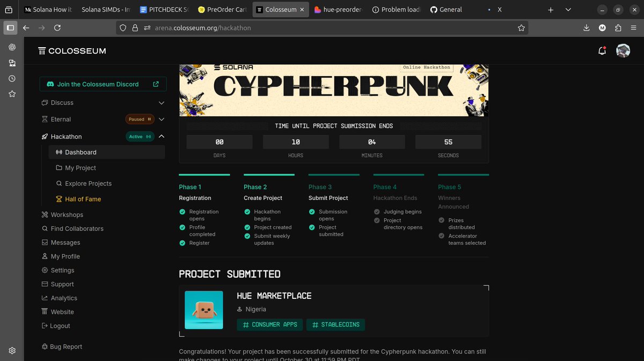Expand the Discuss section chevron
This screenshot has height=361, width=644.
(x=162, y=102)
